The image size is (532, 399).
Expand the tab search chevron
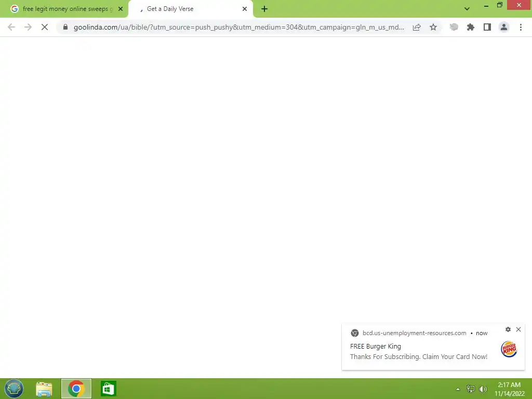tap(467, 9)
